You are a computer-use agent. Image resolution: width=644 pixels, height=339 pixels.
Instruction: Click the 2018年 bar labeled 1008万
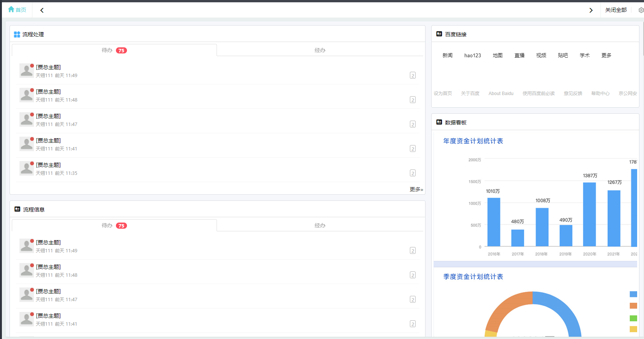tap(542, 228)
